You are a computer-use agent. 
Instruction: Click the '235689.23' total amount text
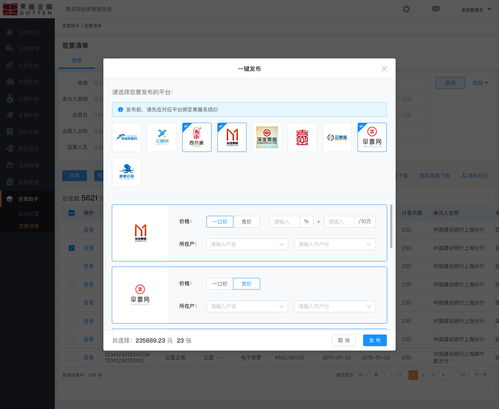(x=150, y=340)
